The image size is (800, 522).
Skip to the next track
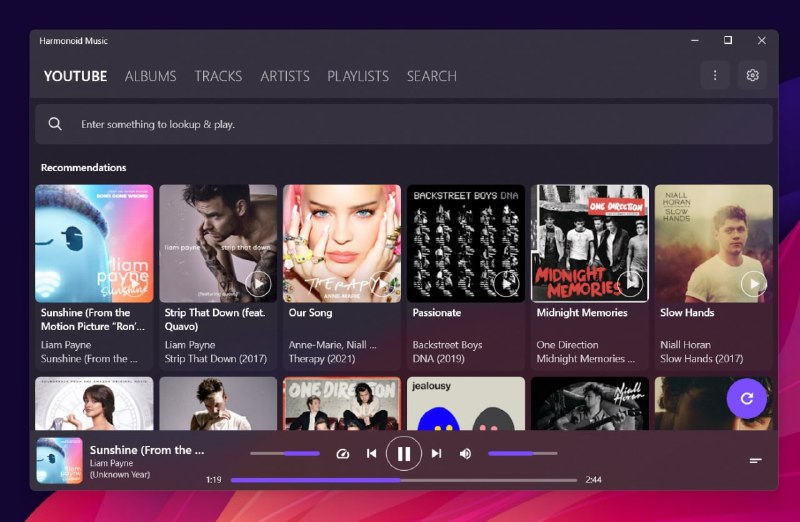pos(436,453)
